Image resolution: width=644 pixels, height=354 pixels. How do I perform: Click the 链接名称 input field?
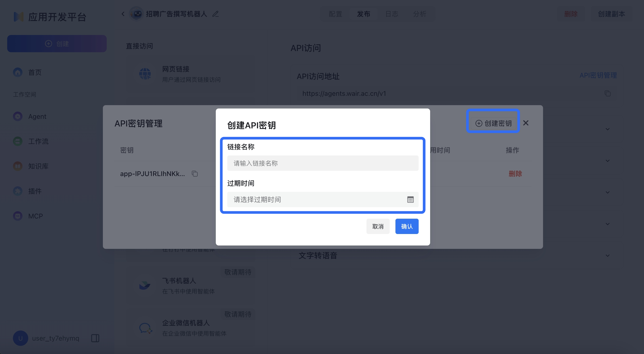tap(322, 163)
